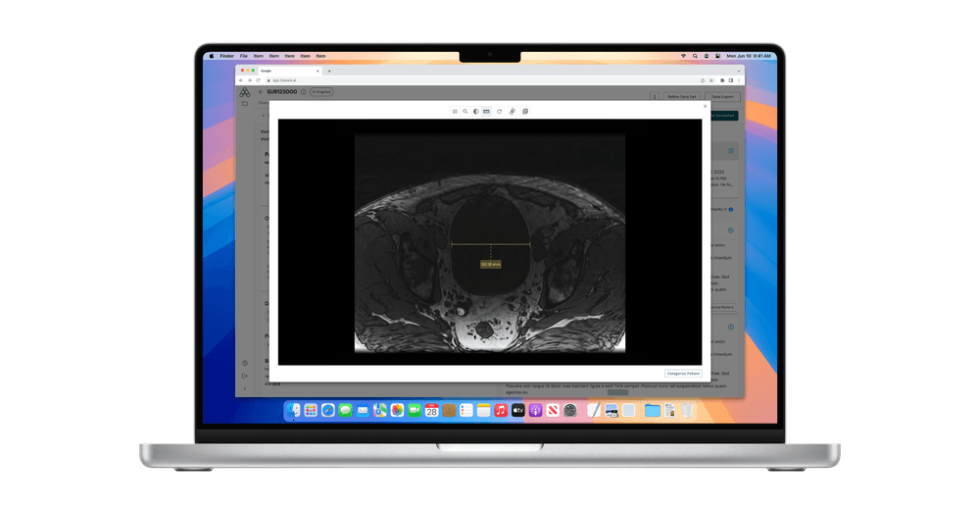Click the logout icon in left sidebar

[x=244, y=376]
